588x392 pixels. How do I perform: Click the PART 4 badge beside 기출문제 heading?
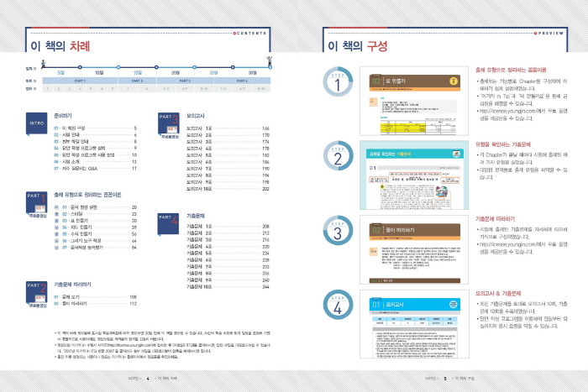pyautogui.click(x=168, y=224)
